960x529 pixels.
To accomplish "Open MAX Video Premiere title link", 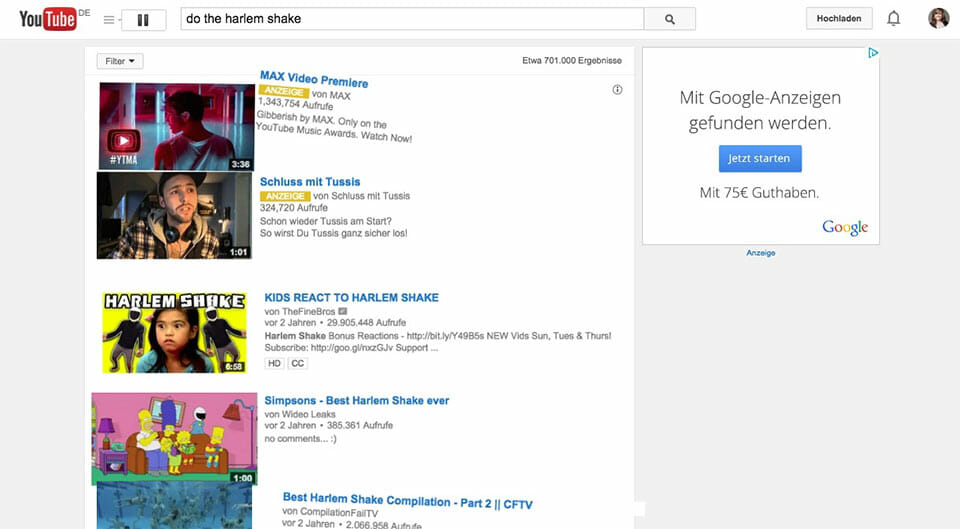I will tap(314, 79).
